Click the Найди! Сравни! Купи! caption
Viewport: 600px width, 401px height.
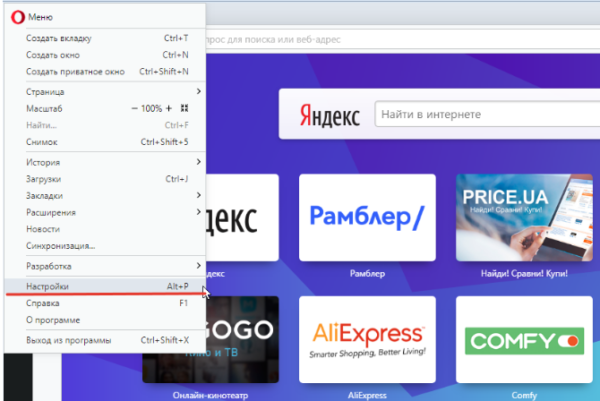pos(524,274)
